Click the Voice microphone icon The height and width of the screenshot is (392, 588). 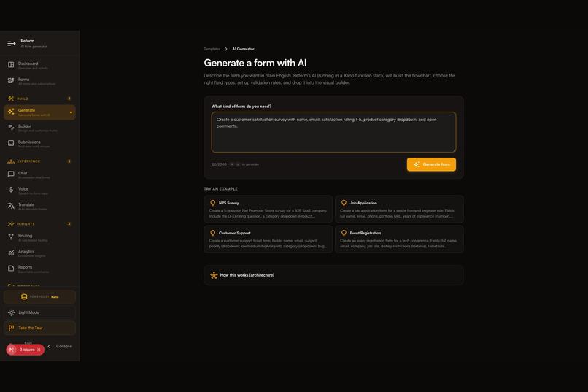click(11, 191)
